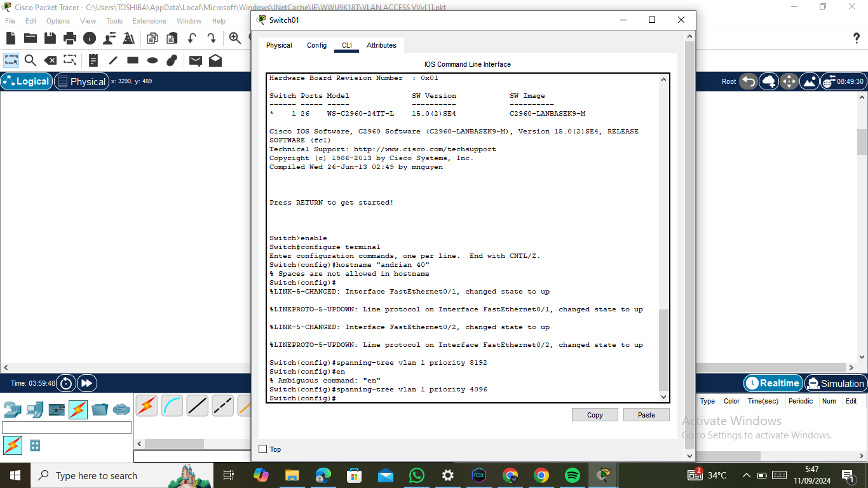The image size is (868, 488).
Task: Select the Structured Cabling subcategory icon
Action: pyautogui.click(x=35, y=445)
